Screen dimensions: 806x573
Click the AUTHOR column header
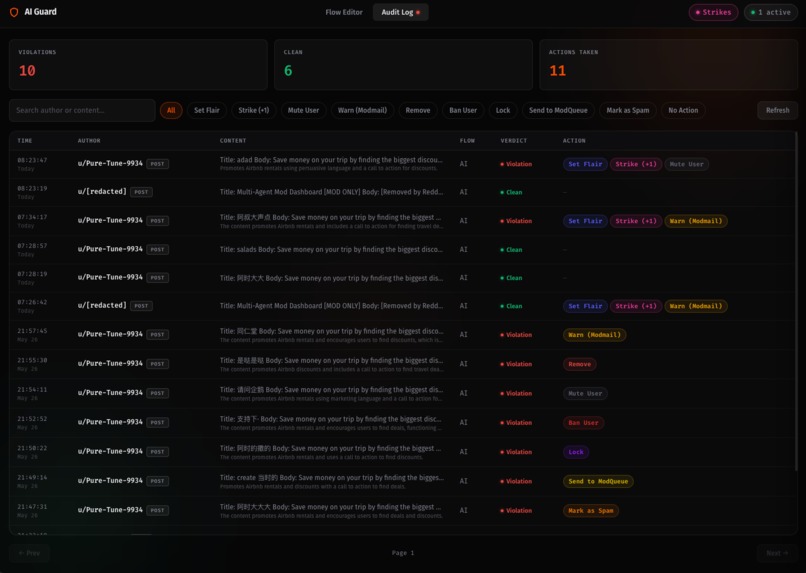pos(89,140)
